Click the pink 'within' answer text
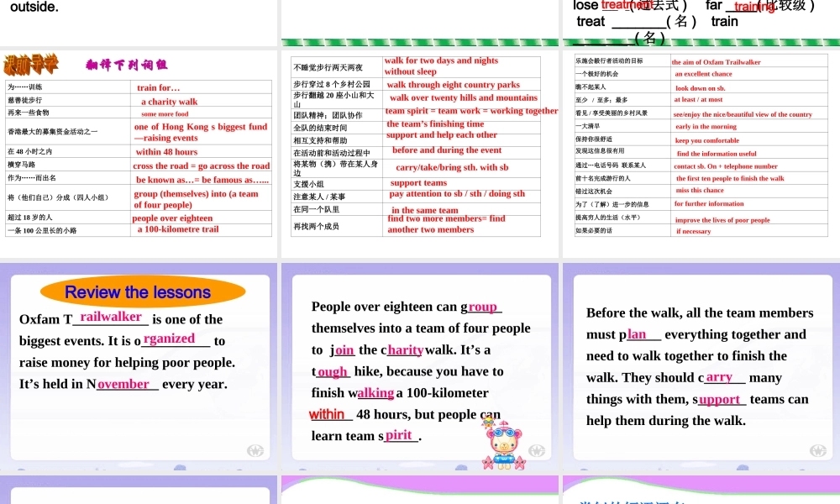 (327, 414)
